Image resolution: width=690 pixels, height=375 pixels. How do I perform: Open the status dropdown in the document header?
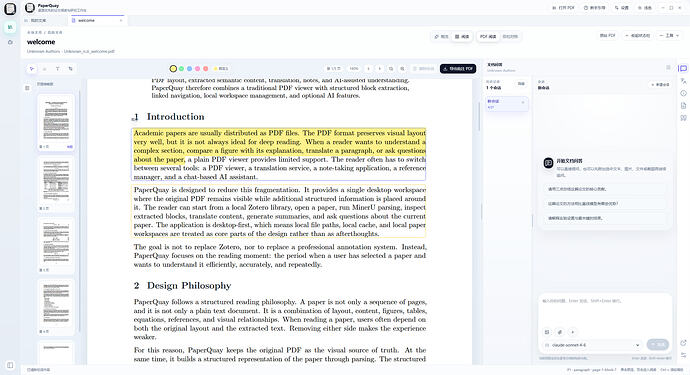tap(638, 36)
